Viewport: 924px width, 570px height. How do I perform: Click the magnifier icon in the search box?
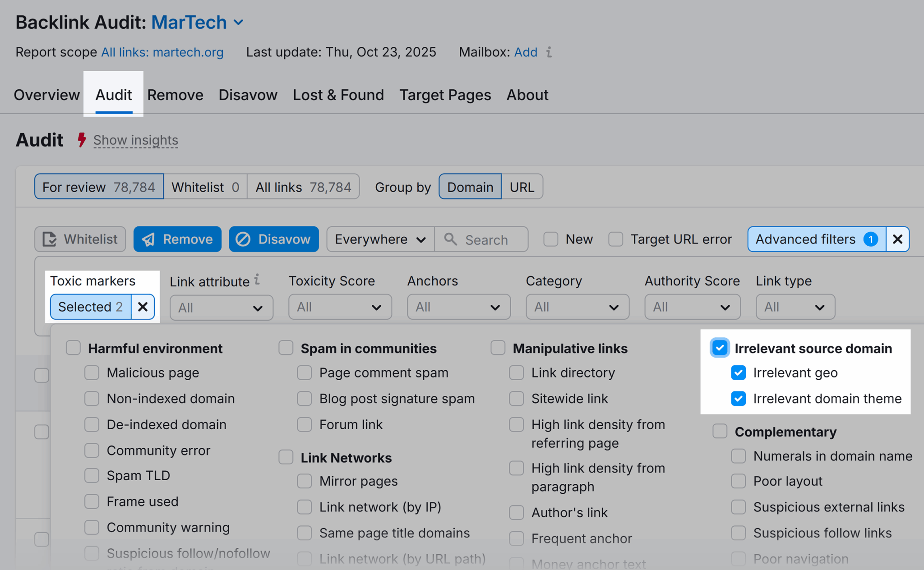pyautogui.click(x=450, y=239)
